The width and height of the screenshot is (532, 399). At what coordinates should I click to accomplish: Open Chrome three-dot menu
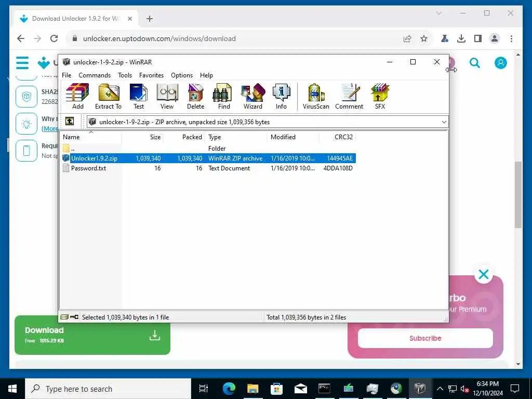511,38
